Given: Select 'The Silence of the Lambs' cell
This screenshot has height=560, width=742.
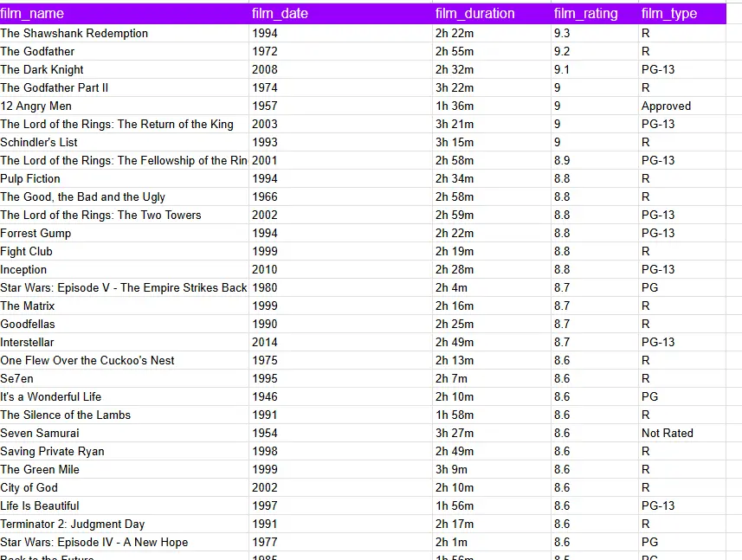Looking at the screenshot, I should click(124, 415).
